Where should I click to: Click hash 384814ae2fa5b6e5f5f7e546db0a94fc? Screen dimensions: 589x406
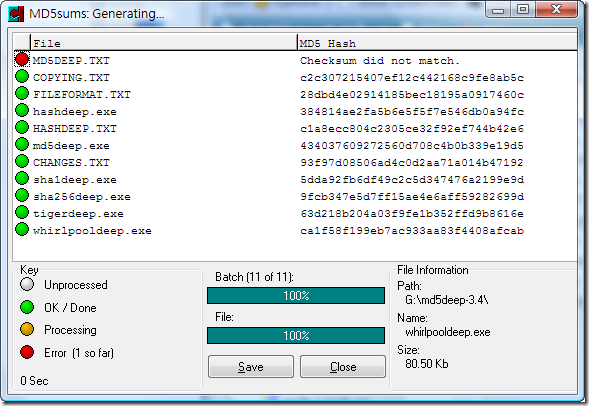pyautogui.click(x=412, y=112)
